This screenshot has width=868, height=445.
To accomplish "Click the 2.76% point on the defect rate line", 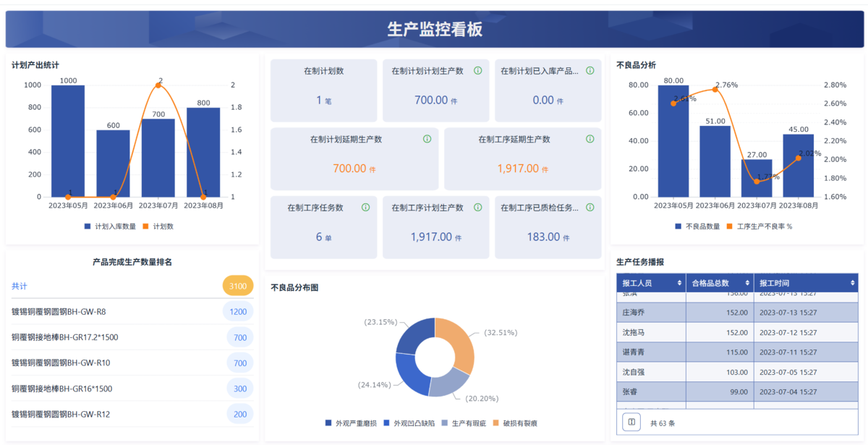I will 715,89.
